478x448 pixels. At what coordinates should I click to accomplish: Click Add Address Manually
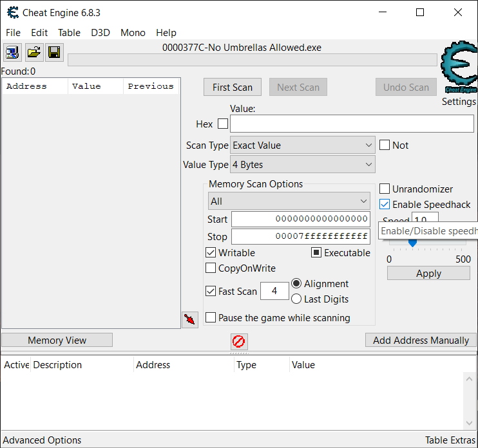point(421,340)
